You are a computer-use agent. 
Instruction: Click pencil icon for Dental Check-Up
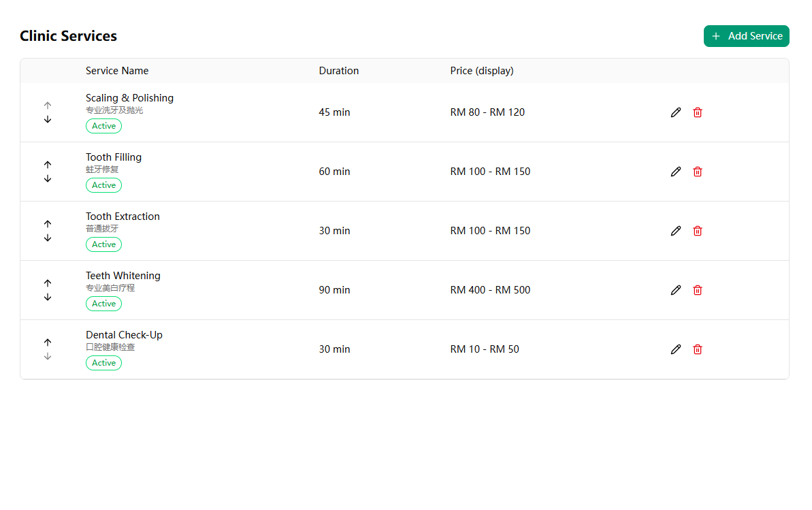[x=675, y=349]
